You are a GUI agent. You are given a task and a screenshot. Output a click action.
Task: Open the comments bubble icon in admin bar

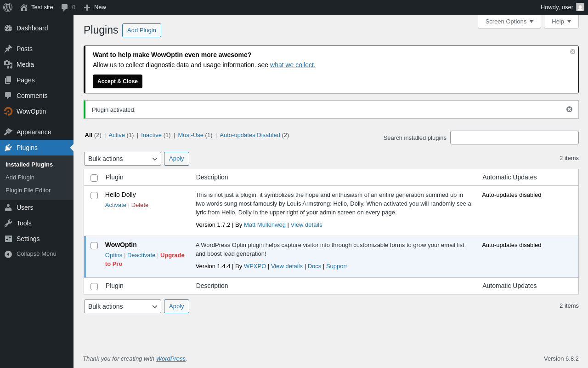(65, 7)
